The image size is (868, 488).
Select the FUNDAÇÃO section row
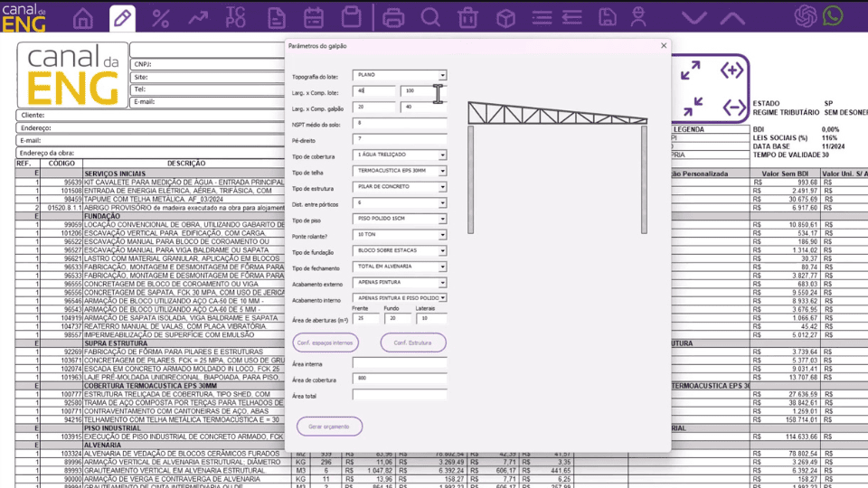(149, 216)
